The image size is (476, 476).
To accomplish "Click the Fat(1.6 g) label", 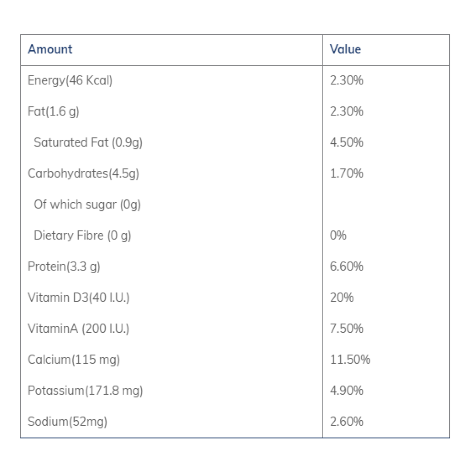I will pyautogui.click(x=53, y=111).
